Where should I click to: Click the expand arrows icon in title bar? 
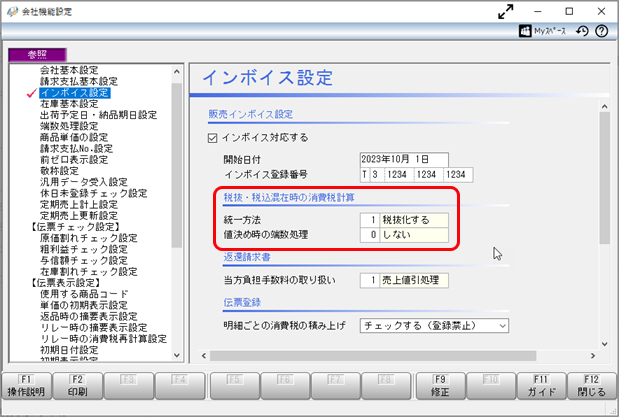tap(506, 11)
